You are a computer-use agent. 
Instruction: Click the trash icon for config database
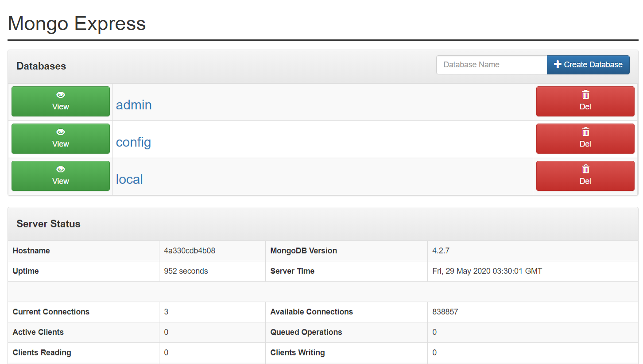585,132
